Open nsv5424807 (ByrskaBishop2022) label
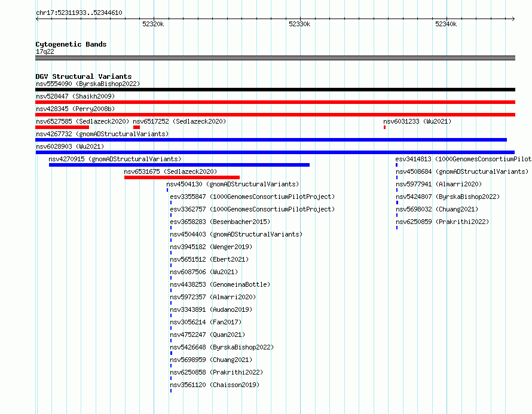Viewport: 532px width, 414px height. pyautogui.click(x=448, y=197)
